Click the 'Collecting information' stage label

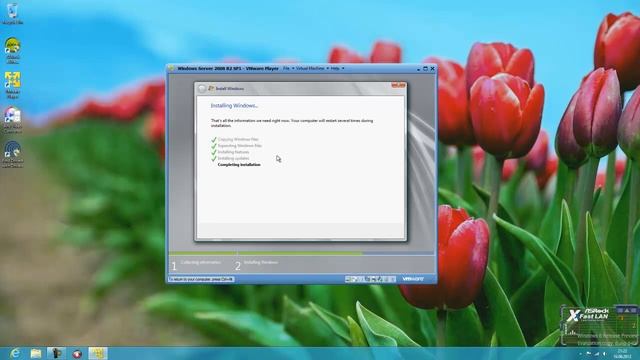(201, 262)
